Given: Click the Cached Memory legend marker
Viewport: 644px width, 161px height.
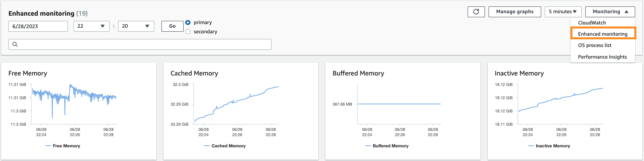Looking at the screenshot, I should click(x=207, y=146).
